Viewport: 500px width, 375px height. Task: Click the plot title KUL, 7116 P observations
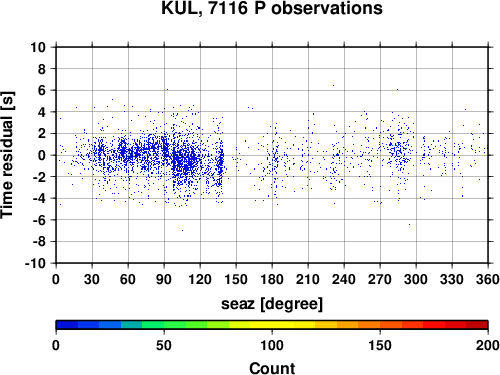272,8
